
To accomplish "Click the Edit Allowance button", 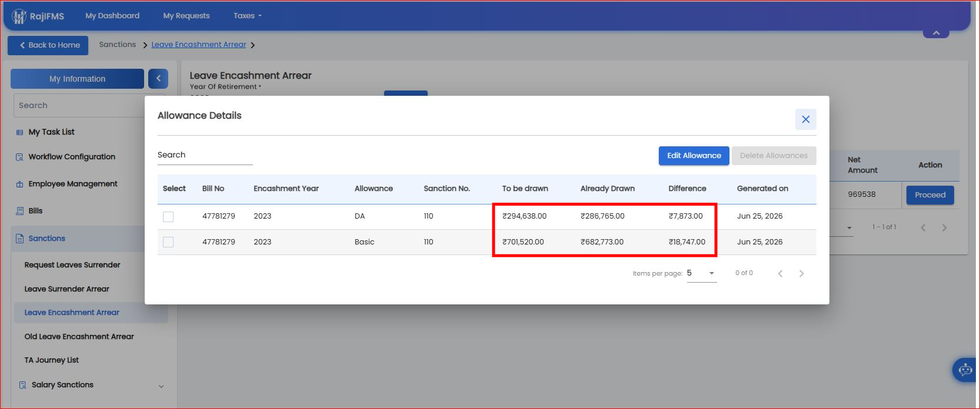I will point(694,156).
